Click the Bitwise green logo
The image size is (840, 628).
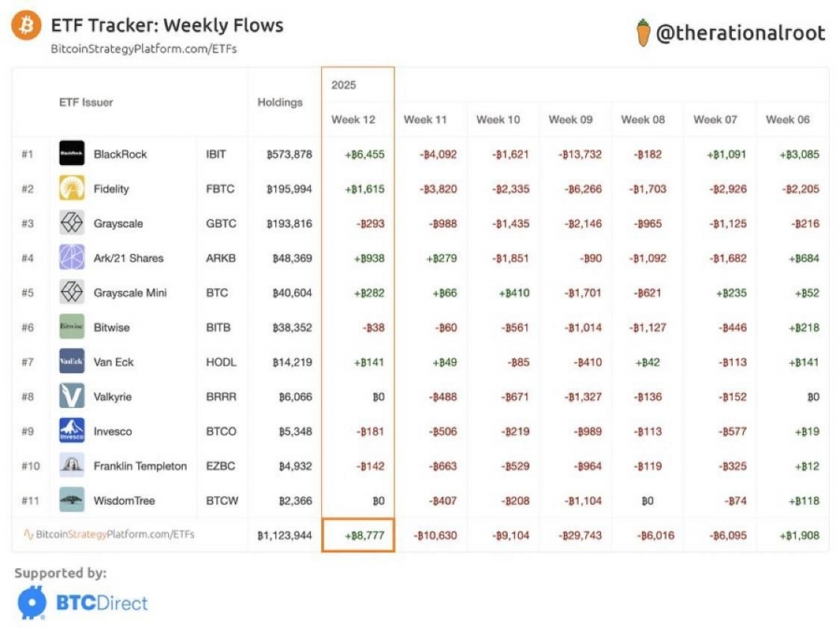[72, 328]
